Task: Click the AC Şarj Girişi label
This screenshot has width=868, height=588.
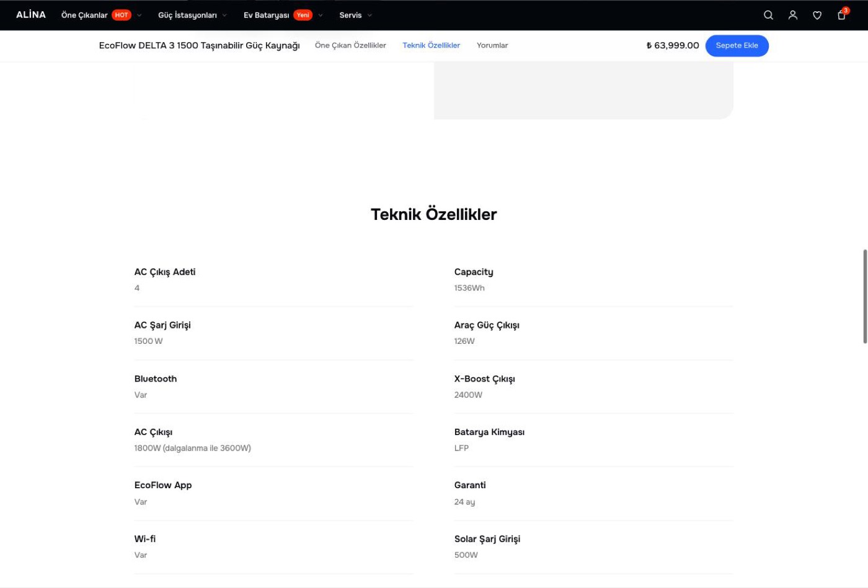Action: (x=162, y=325)
